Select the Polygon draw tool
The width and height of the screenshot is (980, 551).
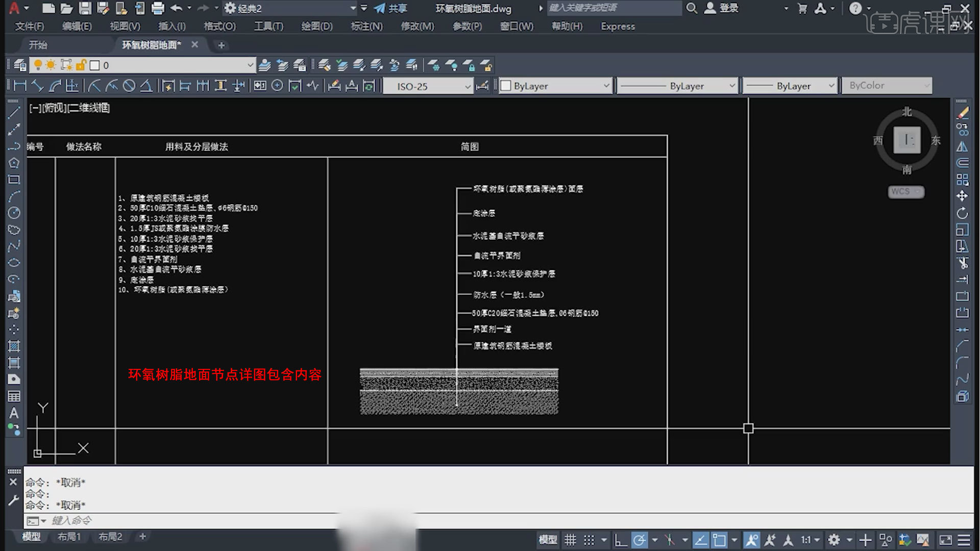pos(14,163)
